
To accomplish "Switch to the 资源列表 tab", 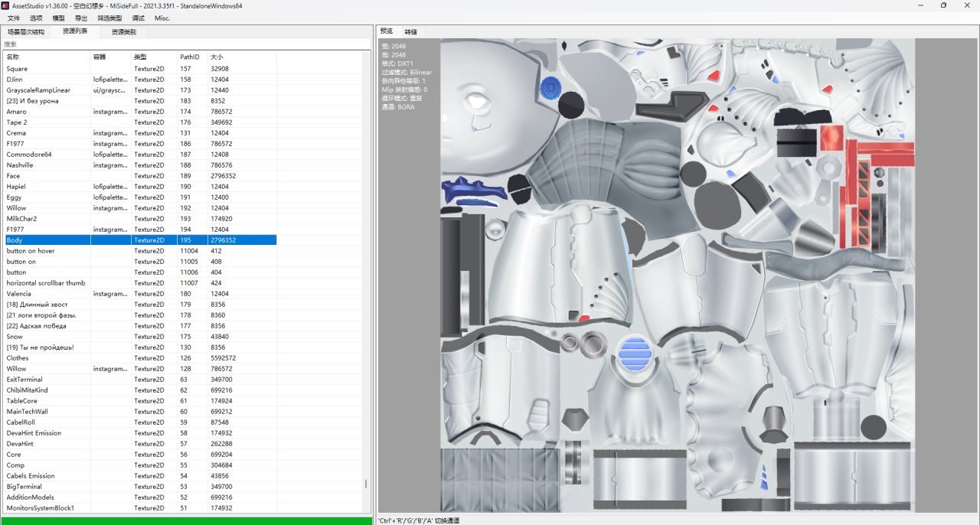I will pyautogui.click(x=75, y=31).
